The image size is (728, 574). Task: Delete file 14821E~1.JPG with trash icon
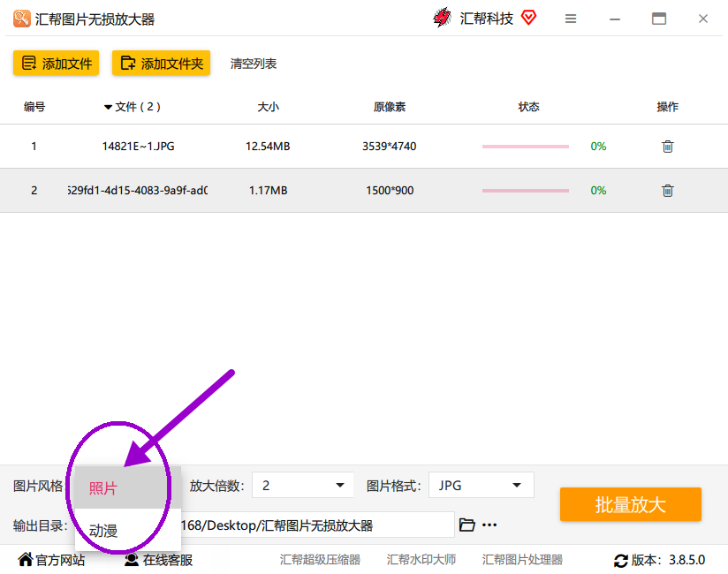pos(667,147)
